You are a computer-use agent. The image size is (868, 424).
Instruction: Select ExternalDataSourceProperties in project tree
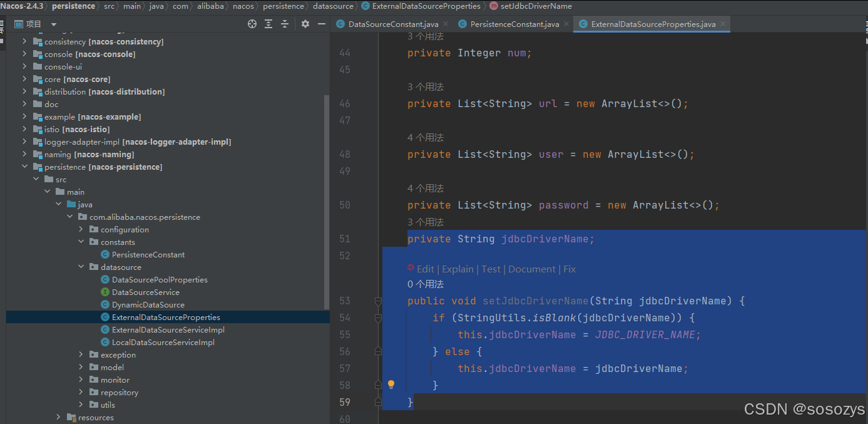[x=168, y=317]
